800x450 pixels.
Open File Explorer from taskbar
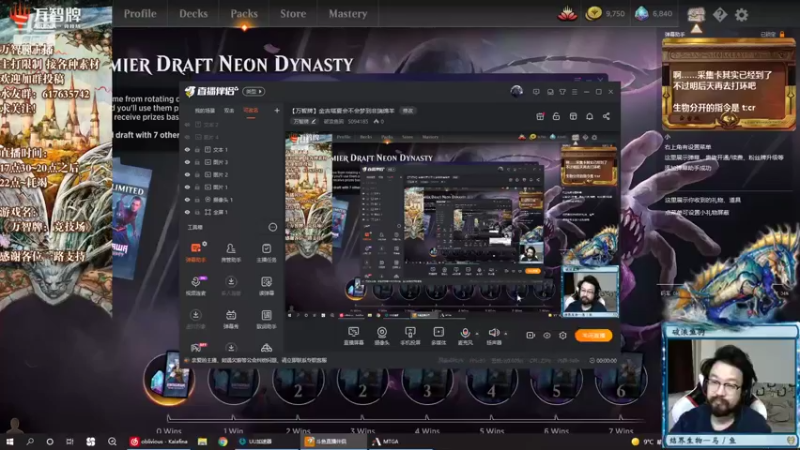(x=203, y=441)
